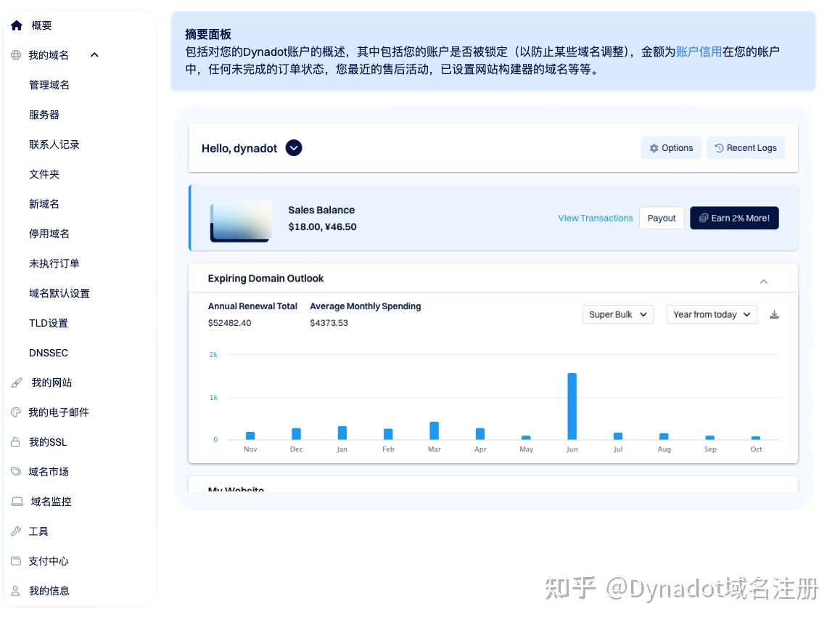Click the Jun bar in the chart
Screen dimensions: 840x625
pos(572,407)
